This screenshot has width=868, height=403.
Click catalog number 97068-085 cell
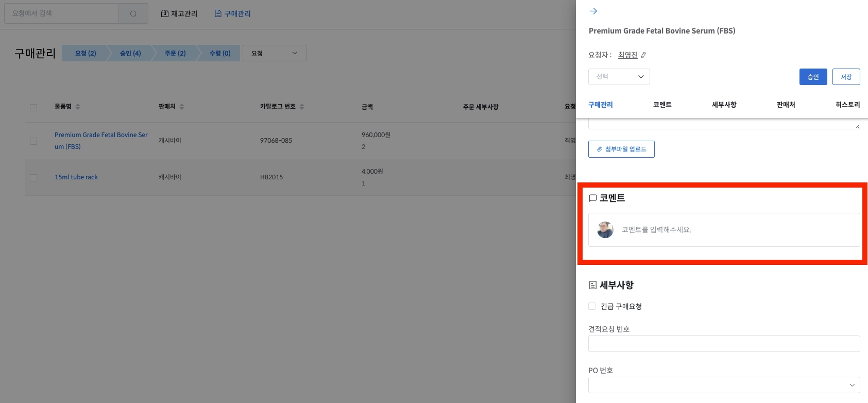[x=276, y=141]
